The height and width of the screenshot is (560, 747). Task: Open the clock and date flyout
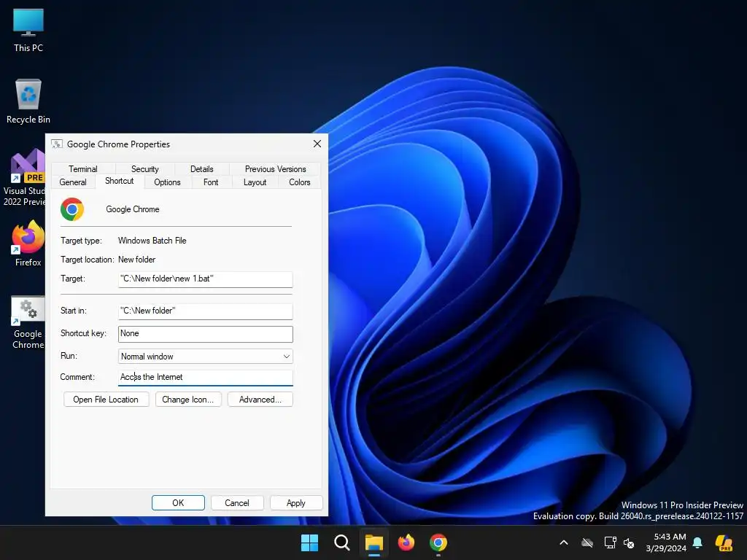coord(666,542)
